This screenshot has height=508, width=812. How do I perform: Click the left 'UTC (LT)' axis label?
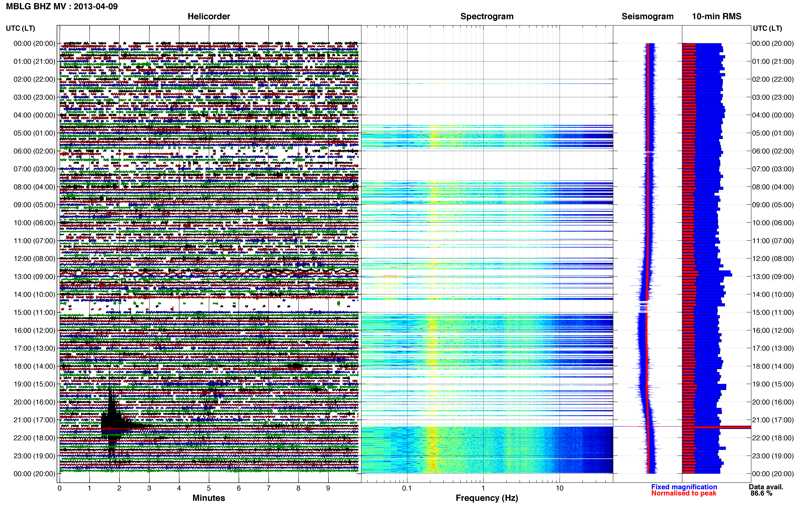point(21,28)
